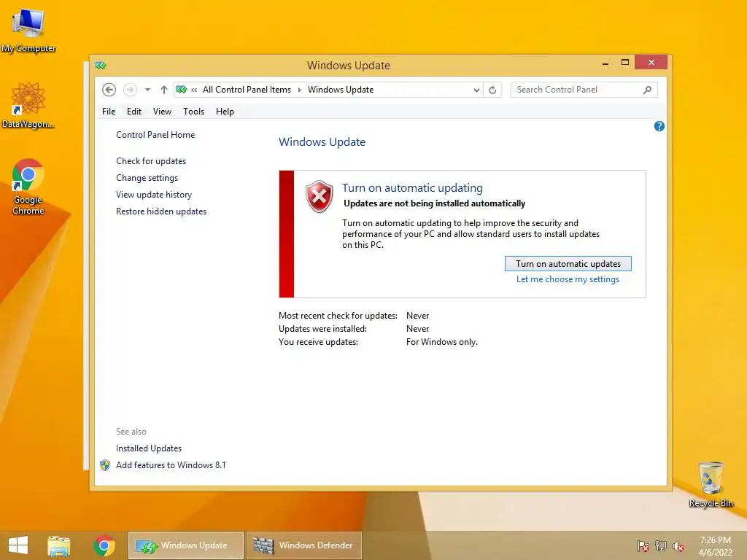Open the File menu
The width and height of the screenshot is (747, 560).
click(x=109, y=112)
